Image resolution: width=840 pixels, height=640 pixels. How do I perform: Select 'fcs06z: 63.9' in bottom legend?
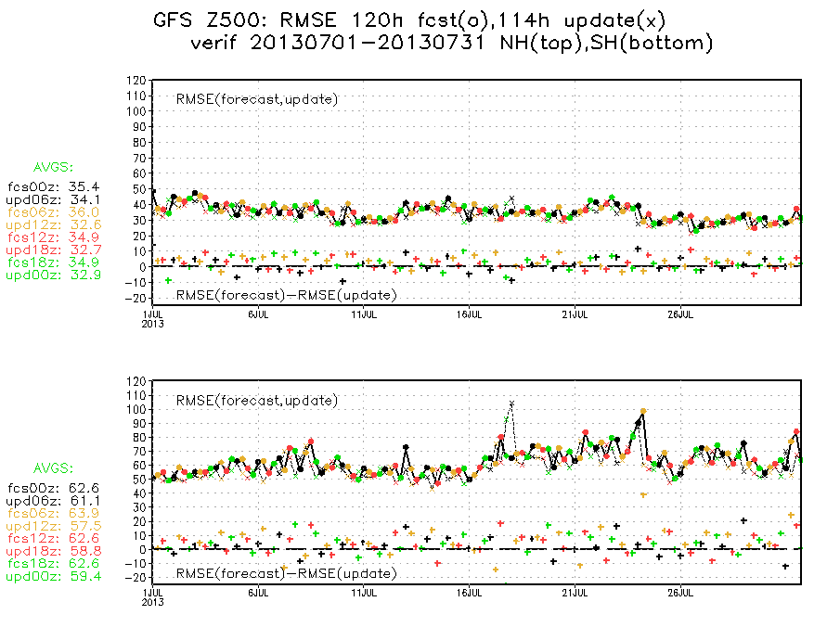[x=54, y=513]
